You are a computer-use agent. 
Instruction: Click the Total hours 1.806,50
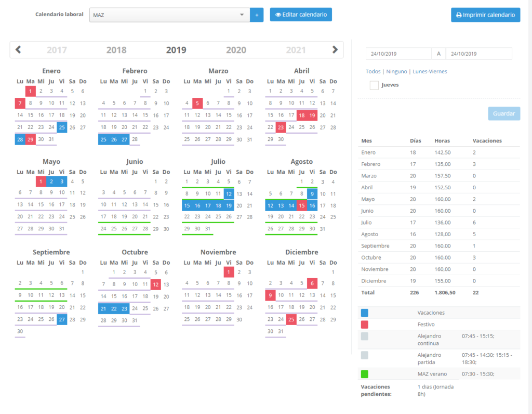point(445,292)
